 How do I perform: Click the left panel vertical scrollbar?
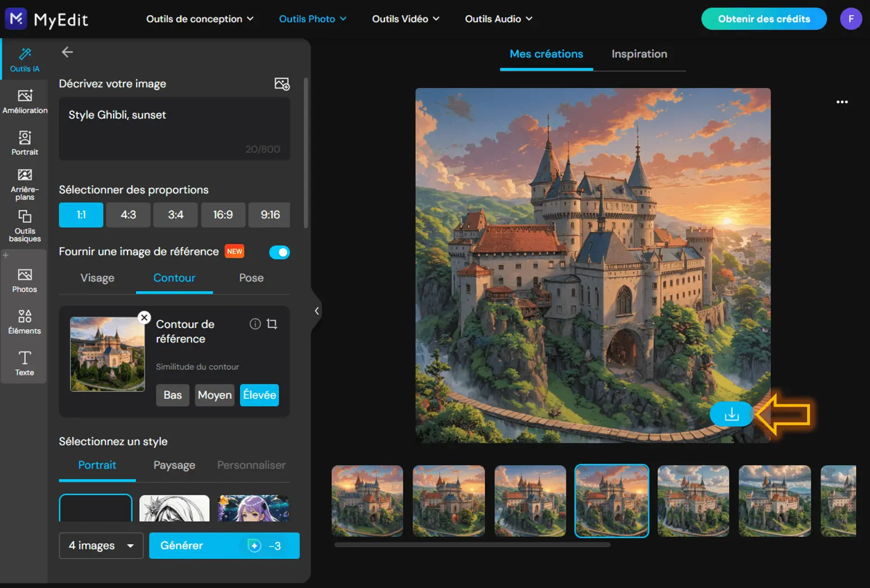[306, 153]
